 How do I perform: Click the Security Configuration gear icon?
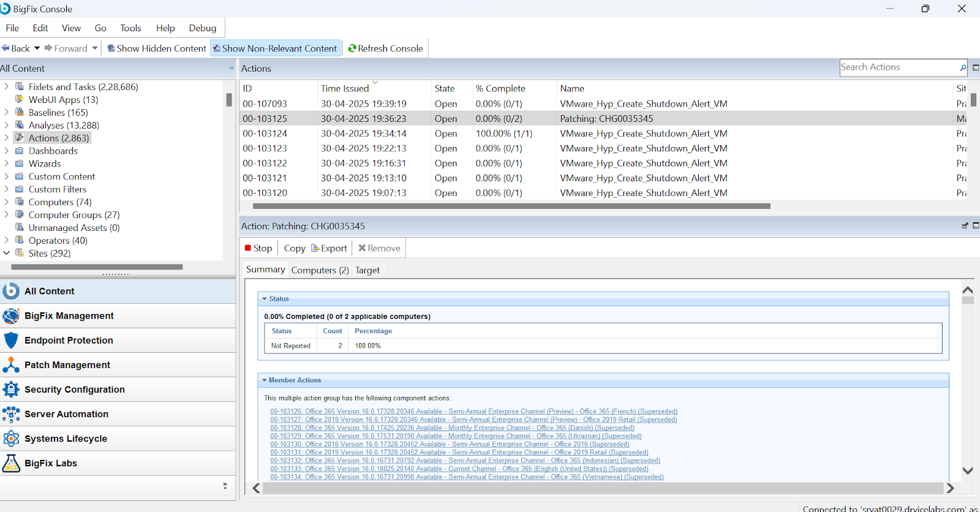(11, 390)
